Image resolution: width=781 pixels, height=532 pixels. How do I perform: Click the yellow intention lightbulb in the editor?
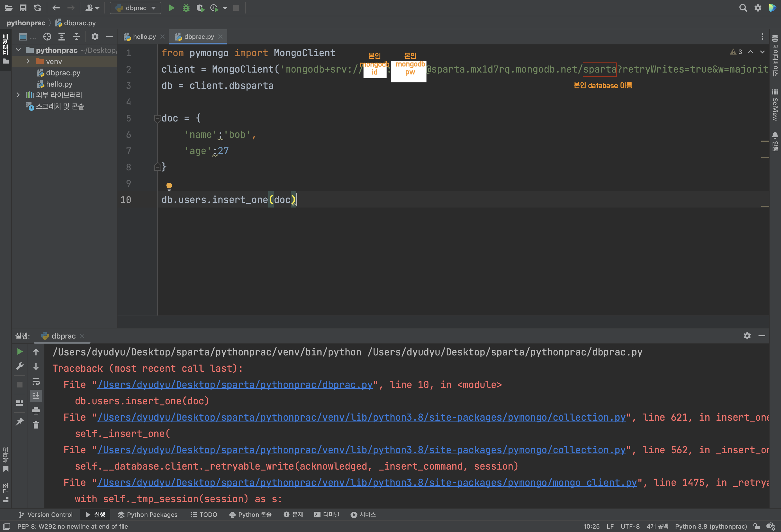pos(169,186)
